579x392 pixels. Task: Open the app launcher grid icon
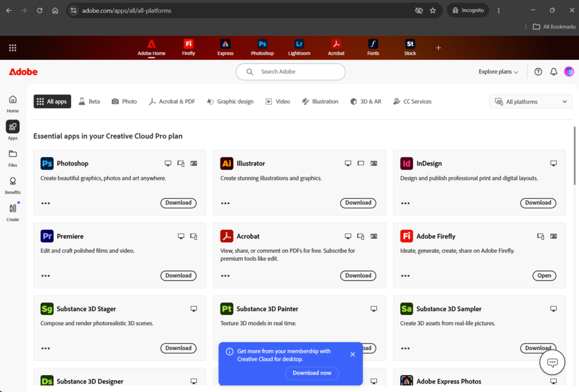(12, 48)
